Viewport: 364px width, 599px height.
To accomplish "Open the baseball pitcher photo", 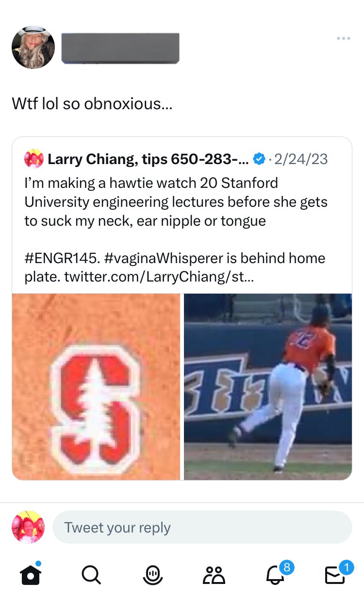I will tap(268, 386).
